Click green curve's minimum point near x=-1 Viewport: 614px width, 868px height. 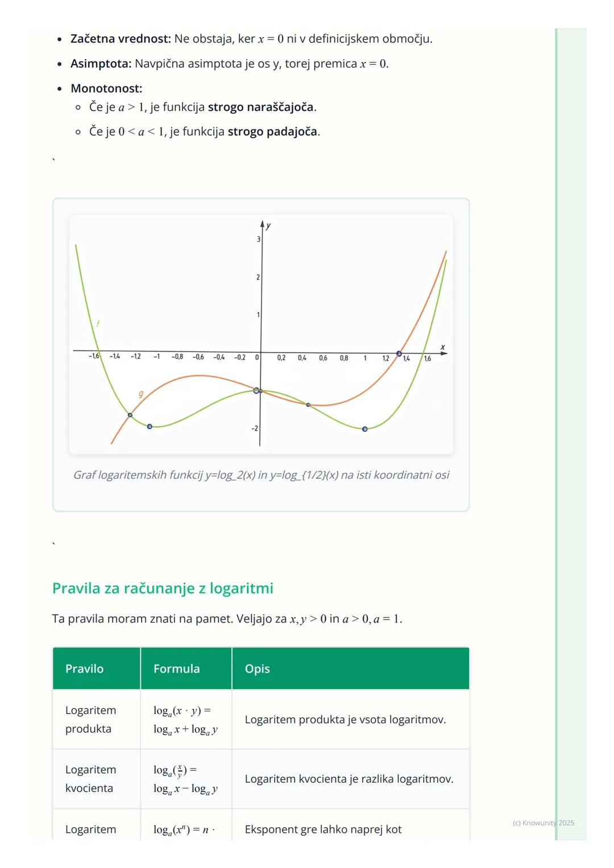coord(150,426)
